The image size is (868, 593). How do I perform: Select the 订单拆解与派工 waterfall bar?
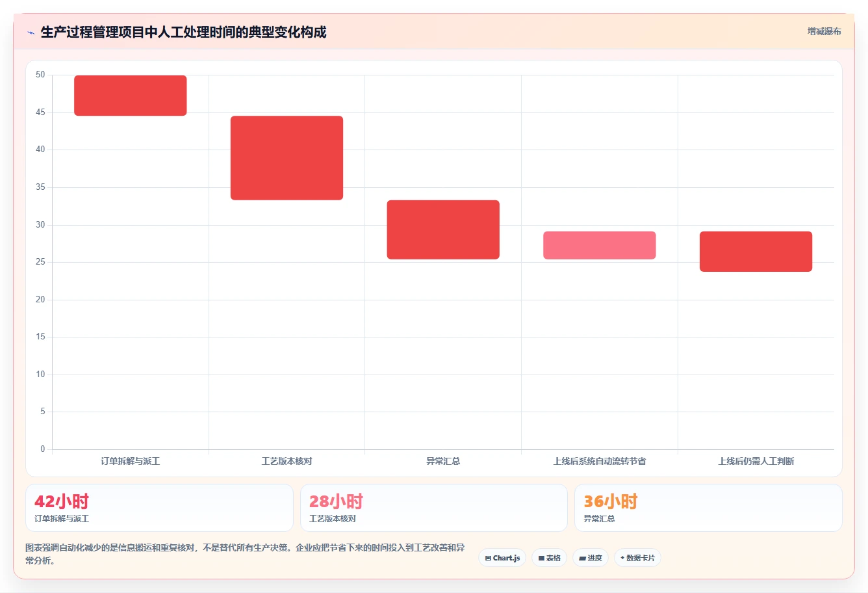tap(131, 96)
